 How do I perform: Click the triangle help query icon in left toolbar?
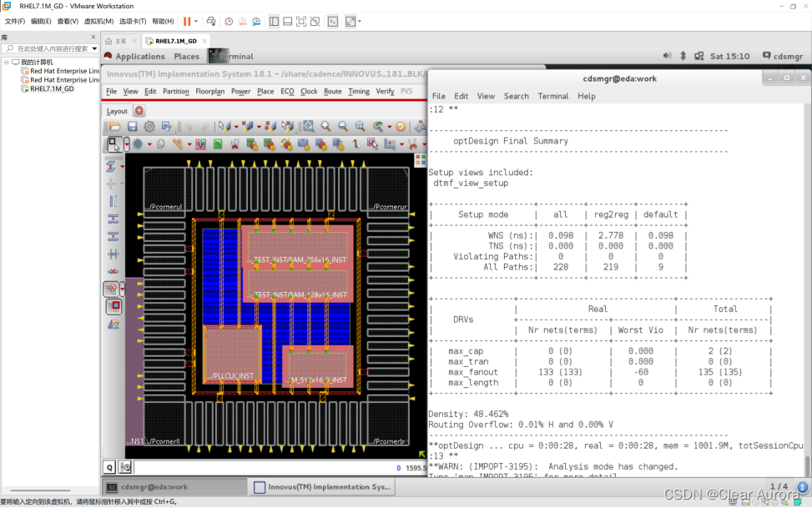tap(113, 324)
